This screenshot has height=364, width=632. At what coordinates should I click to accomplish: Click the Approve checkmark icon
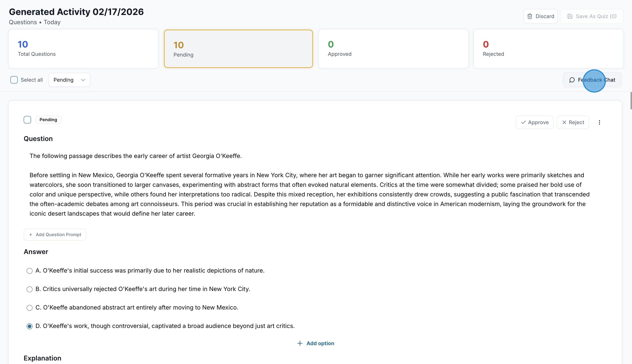523,122
